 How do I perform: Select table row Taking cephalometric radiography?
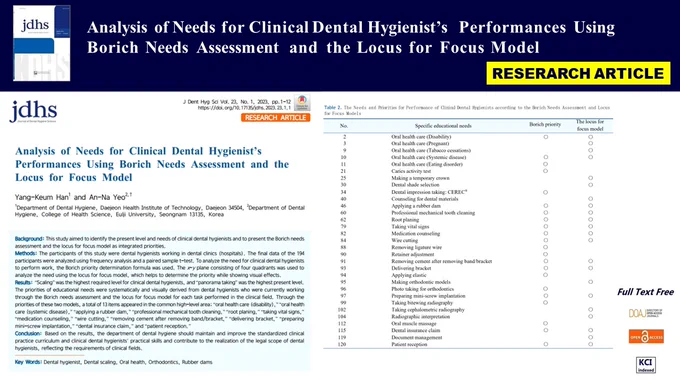[x=468, y=310]
